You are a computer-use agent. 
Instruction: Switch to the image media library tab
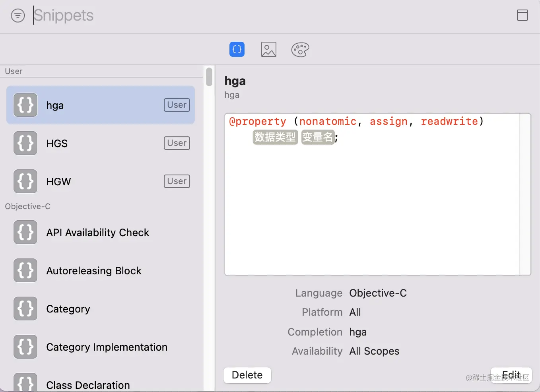269,49
